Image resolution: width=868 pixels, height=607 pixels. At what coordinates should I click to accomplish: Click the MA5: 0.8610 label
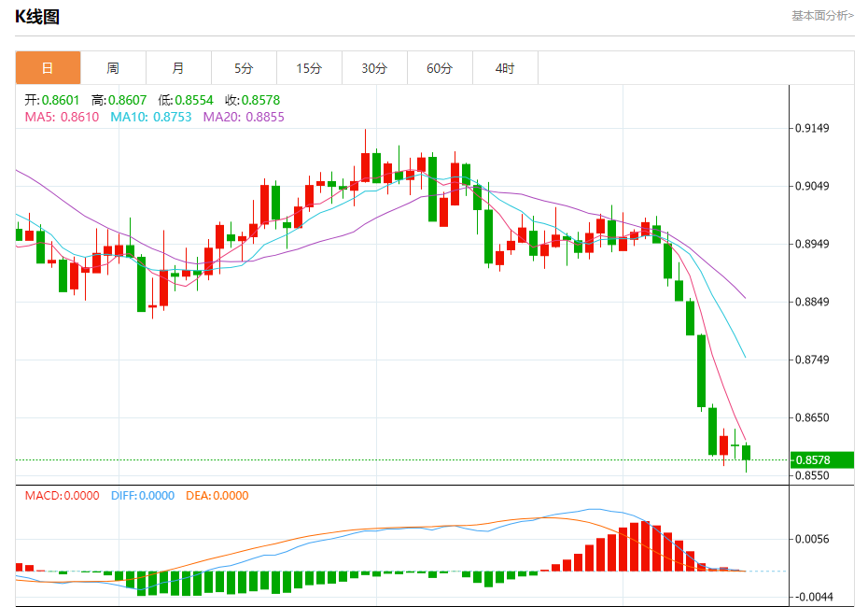coord(62,117)
